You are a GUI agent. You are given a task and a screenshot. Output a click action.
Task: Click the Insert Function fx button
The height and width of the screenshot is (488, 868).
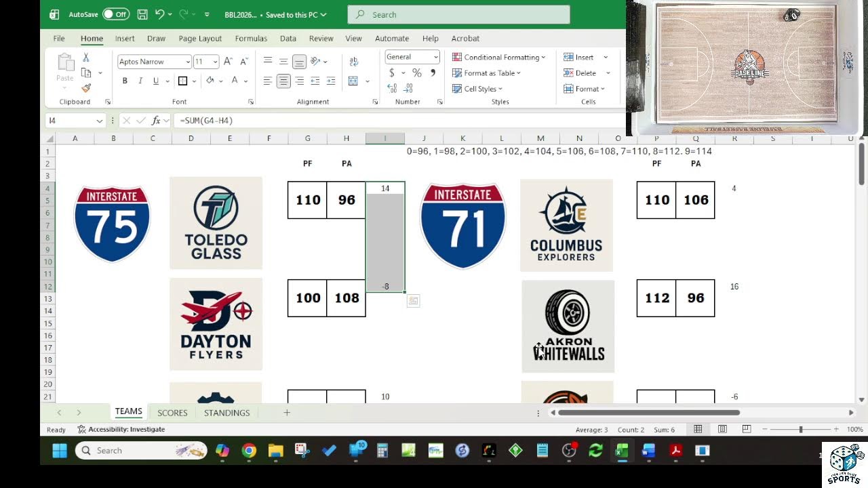pos(156,121)
